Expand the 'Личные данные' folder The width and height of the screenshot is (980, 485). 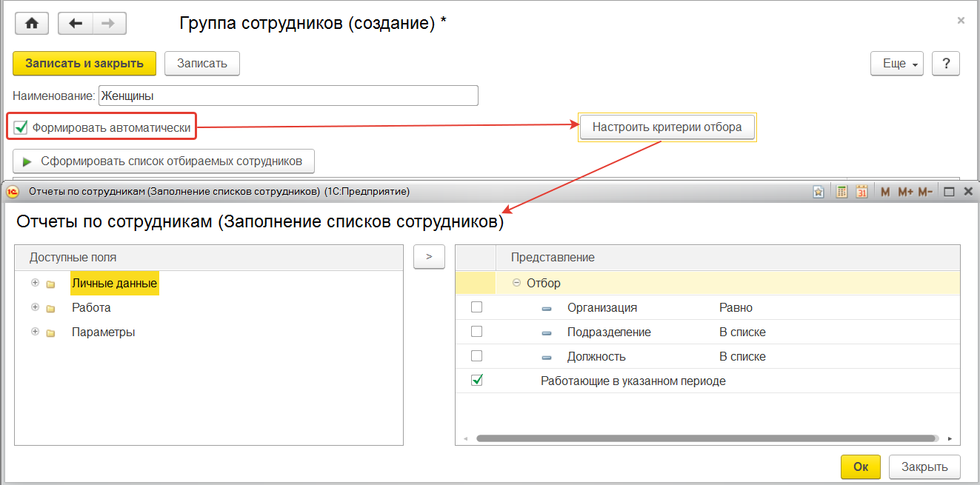35,283
